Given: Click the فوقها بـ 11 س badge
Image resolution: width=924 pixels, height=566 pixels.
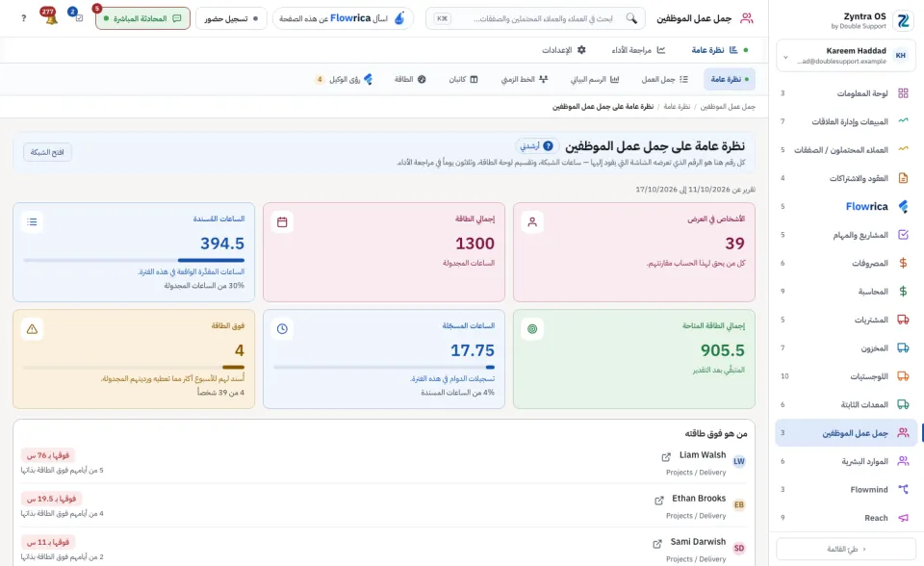Looking at the screenshot, I should (x=48, y=542).
